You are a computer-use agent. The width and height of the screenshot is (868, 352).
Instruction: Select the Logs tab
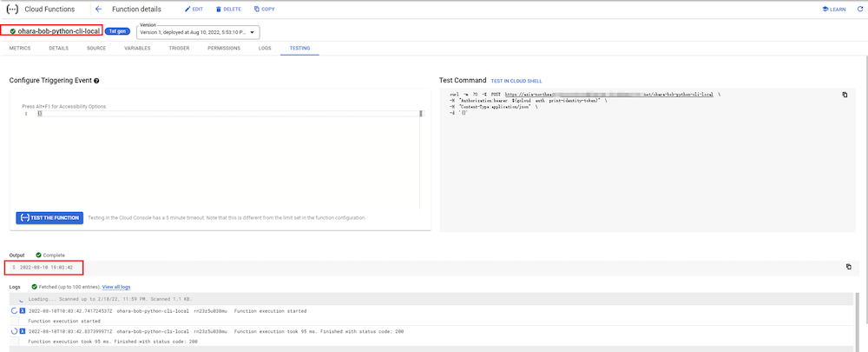pos(265,48)
